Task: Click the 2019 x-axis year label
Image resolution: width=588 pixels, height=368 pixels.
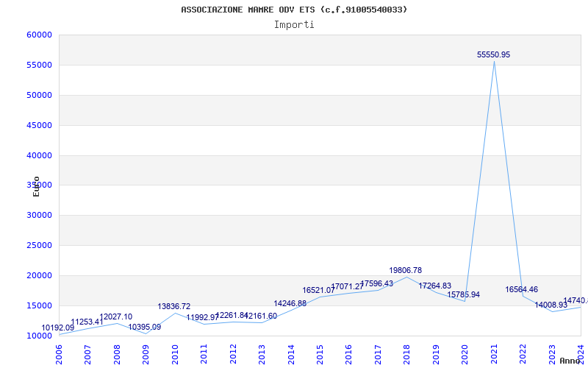Action: point(436,355)
